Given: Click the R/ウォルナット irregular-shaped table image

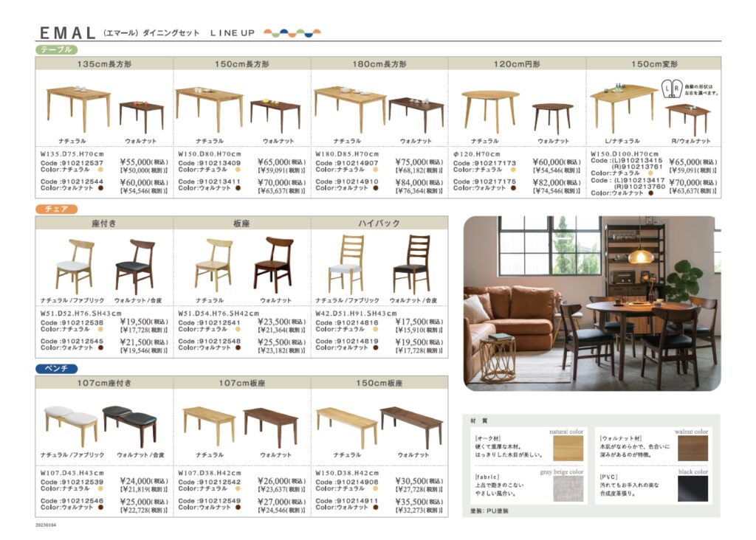Looking at the screenshot, I should pyautogui.click(x=687, y=120).
